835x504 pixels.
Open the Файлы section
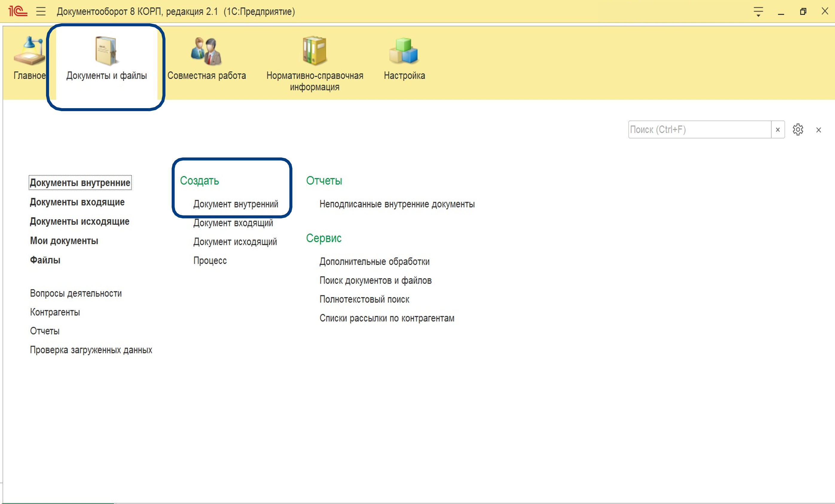(45, 260)
